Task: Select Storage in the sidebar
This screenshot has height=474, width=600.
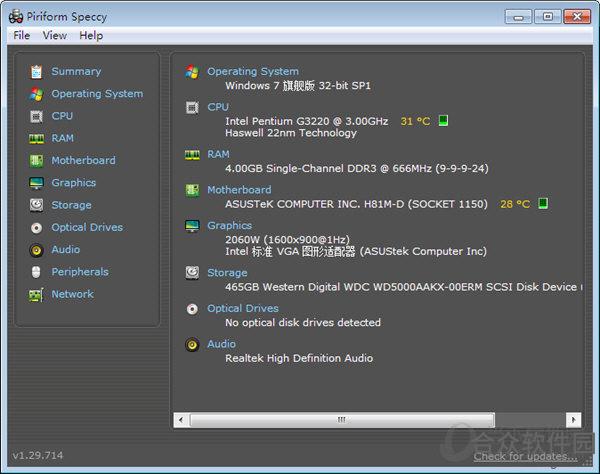Action: (x=71, y=205)
